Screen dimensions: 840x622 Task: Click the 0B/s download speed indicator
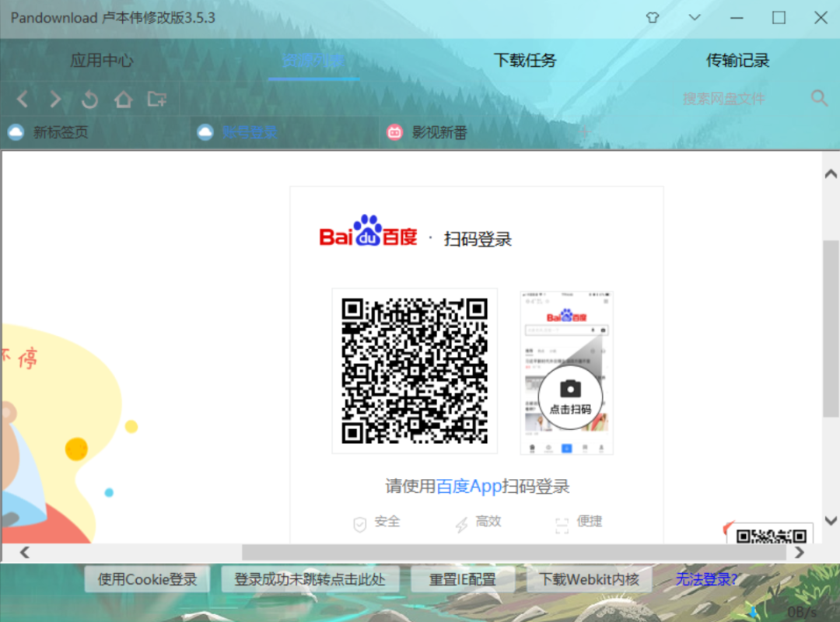coord(801,612)
